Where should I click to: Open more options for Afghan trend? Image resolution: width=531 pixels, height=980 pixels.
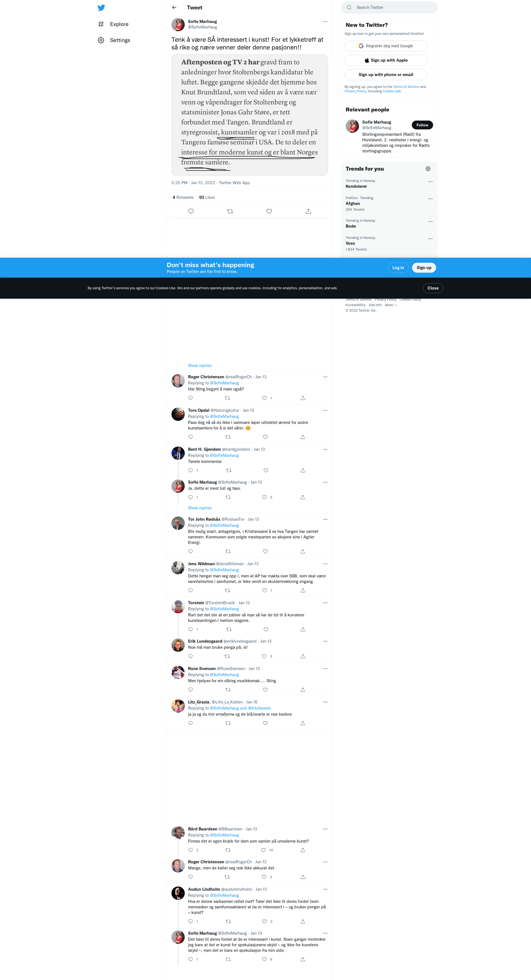pyautogui.click(x=430, y=199)
